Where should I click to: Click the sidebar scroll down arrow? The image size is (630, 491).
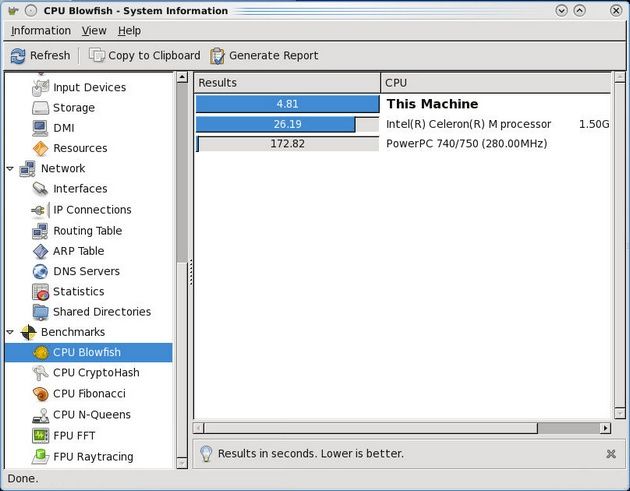(182, 463)
